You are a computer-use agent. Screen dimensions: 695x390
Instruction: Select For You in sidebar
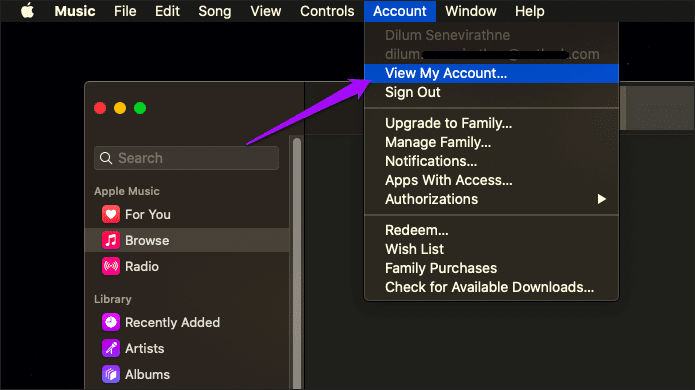(x=187, y=214)
